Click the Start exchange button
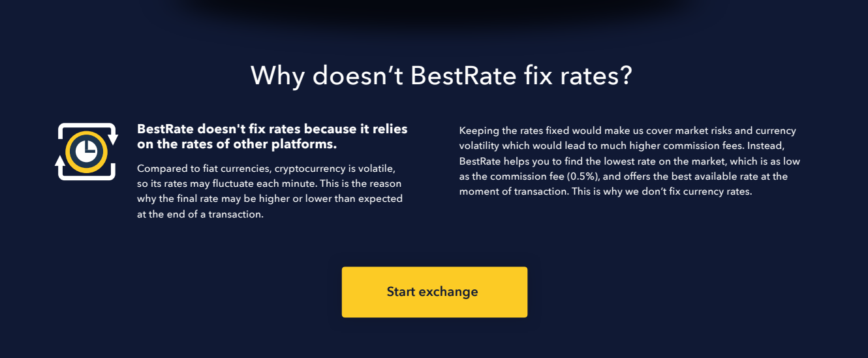The width and height of the screenshot is (868, 358). pos(435,292)
